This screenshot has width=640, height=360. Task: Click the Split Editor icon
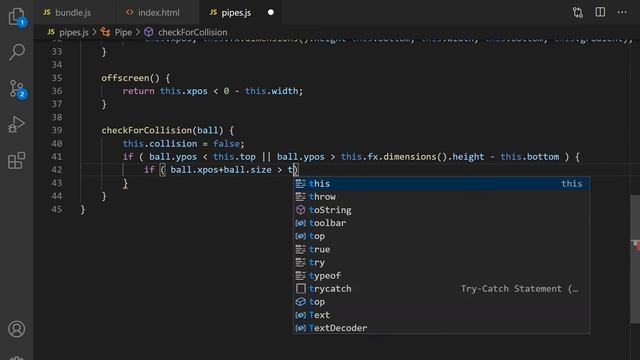click(600, 12)
